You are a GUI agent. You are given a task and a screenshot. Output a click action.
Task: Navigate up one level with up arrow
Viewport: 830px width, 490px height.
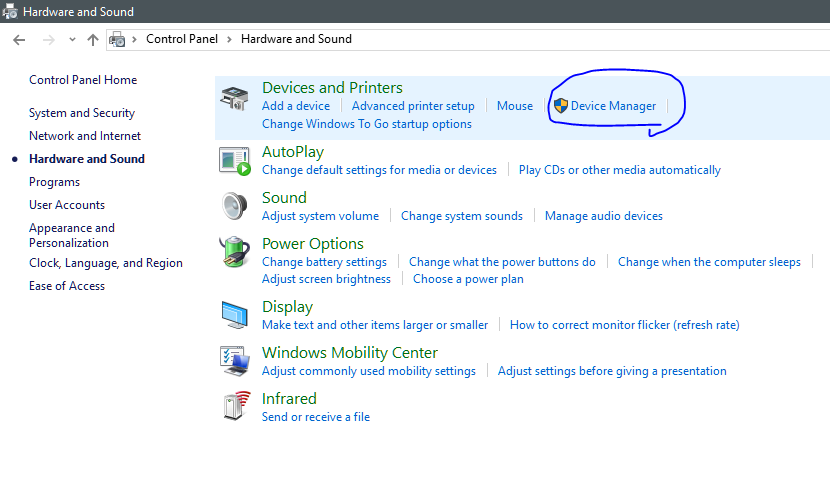tap(93, 40)
